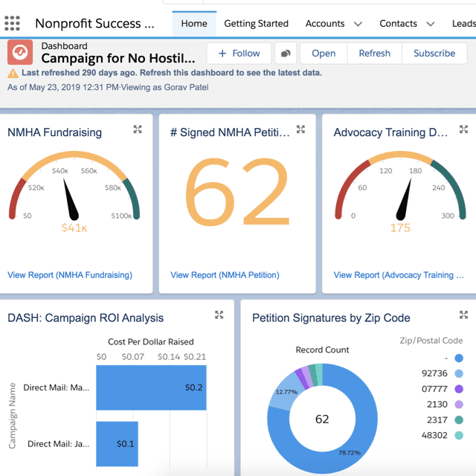Screen dimensions: 476x476
Task: View Report for NMHA Petition
Action: (x=225, y=275)
